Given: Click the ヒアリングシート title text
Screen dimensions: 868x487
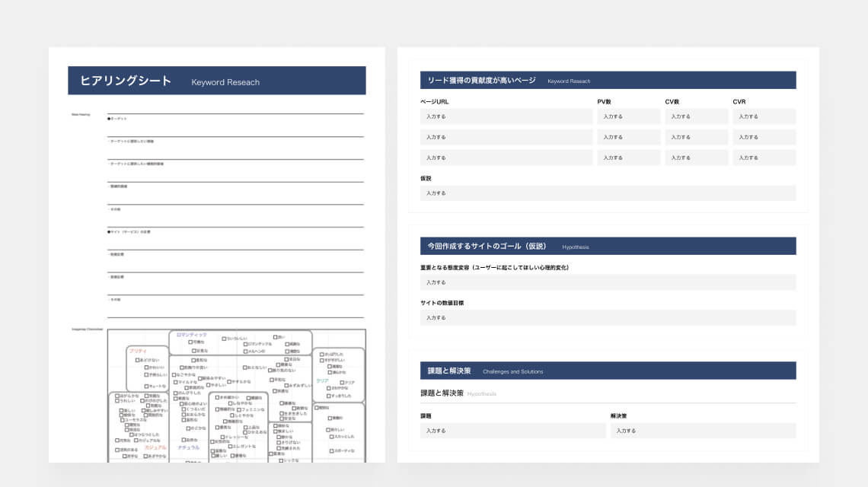Looking at the screenshot, I should (x=126, y=81).
